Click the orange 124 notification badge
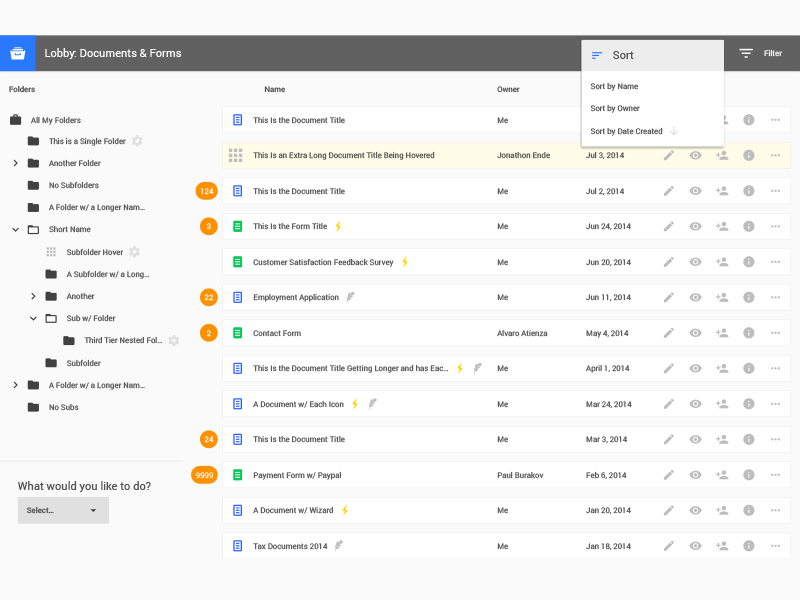Image resolution: width=800 pixels, height=600 pixels. pyautogui.click(x=207, y=191)
